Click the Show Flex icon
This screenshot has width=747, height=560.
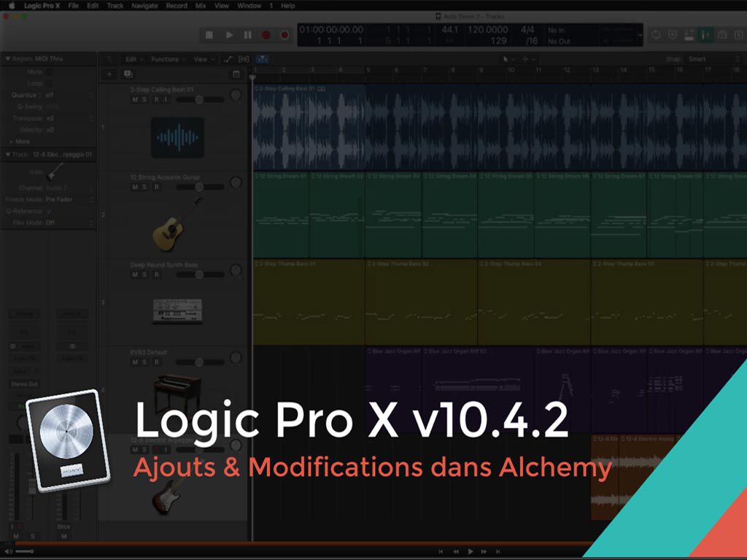point(244,59)
